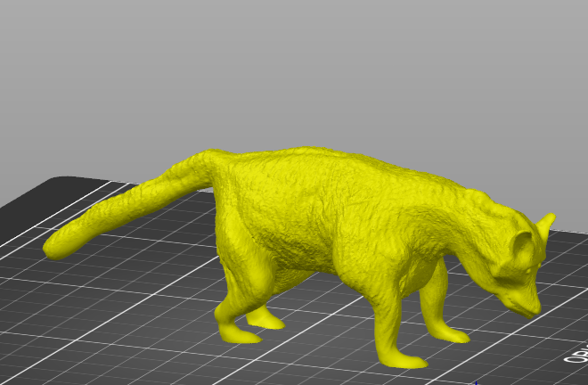Screen dimensions: 588x385
Task: Click the model's rounded near ear
Action: click(523, 246)
